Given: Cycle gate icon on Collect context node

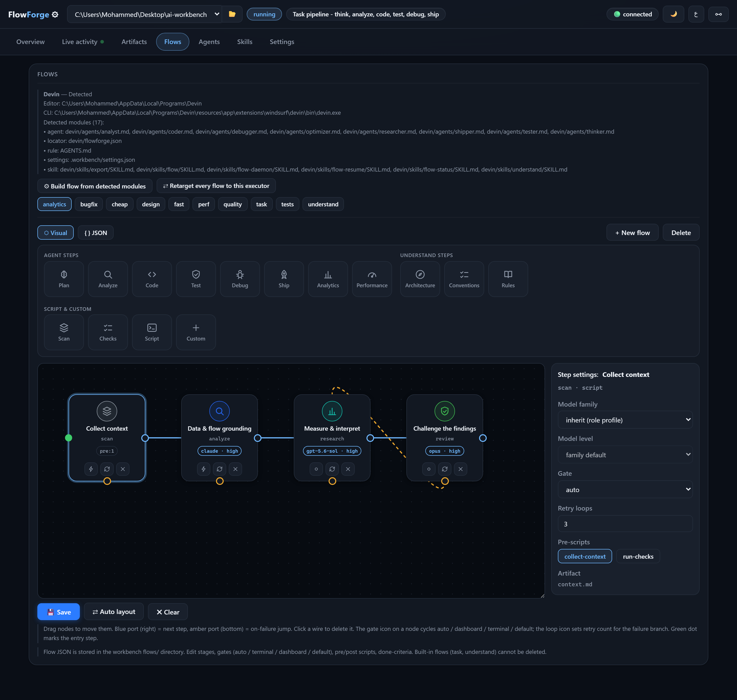Looking at the screenshot, I should [91, 469].
